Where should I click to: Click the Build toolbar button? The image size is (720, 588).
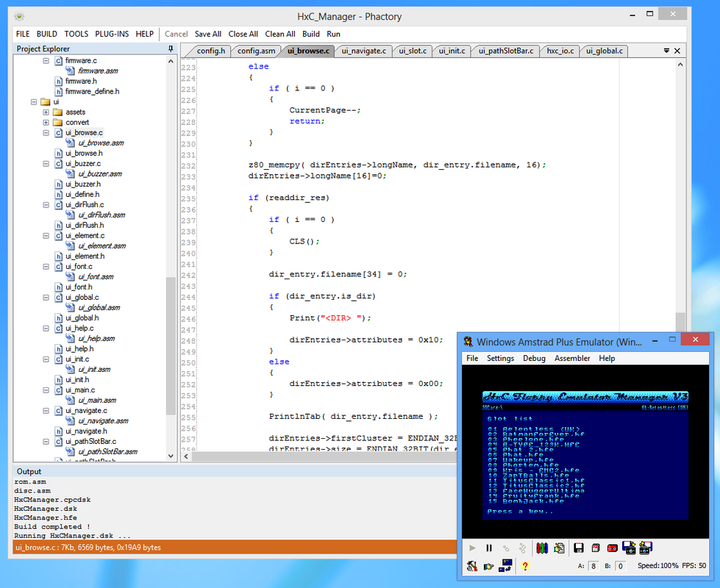tap(311, 34)
